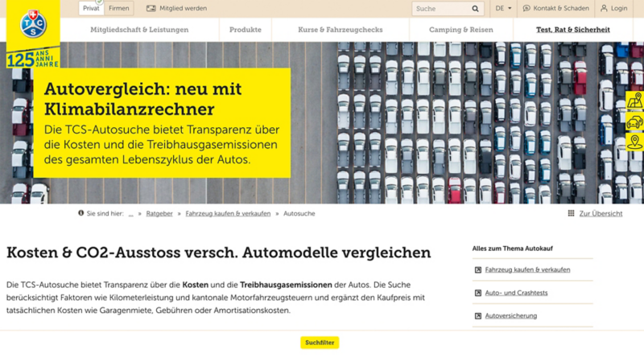Open Mitgliedschaft & Leistungen menu
Image resolution: width=644 pixels, height=362 pixels.
click(139, 30)
